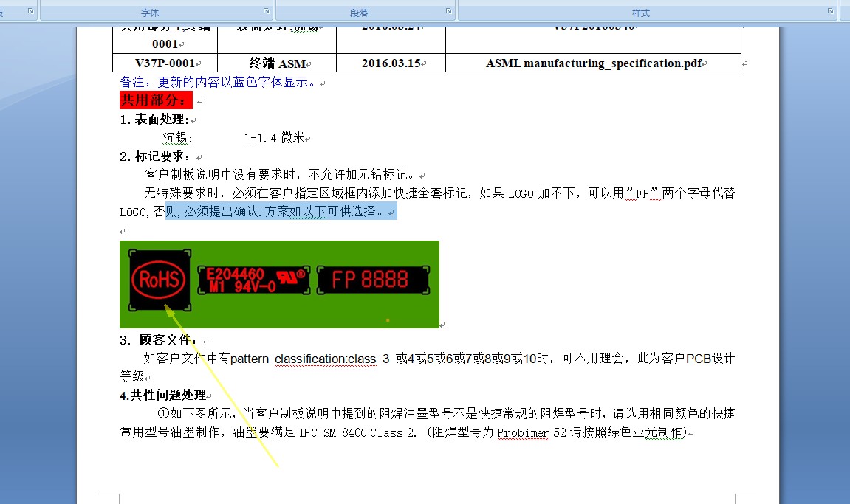Click the blue note line starting 备注
The height and width of the screenshot is (504, 850).
219,83
